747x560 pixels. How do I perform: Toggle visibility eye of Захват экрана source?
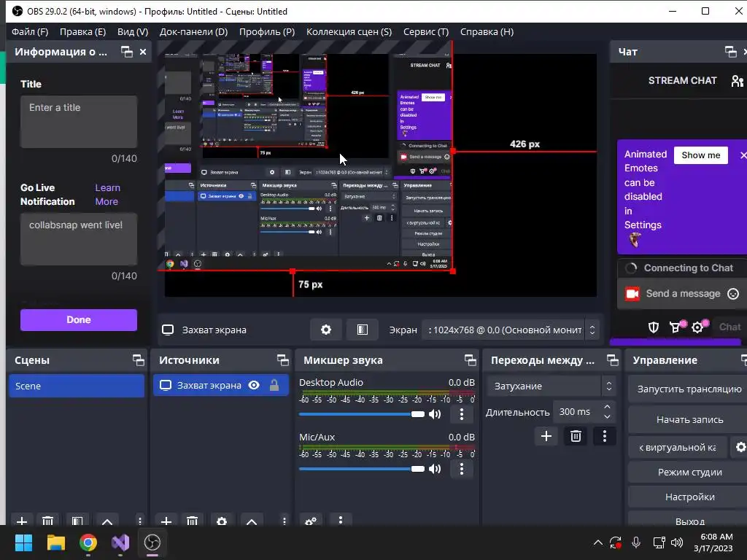pyautogui.click(x=254, y=385)
